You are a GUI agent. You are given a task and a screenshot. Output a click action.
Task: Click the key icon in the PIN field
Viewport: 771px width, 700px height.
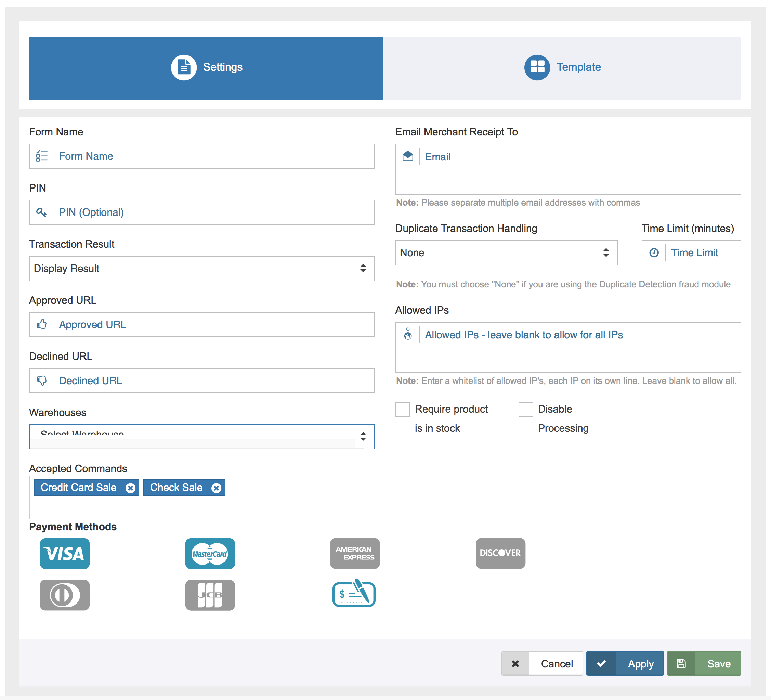42,212
